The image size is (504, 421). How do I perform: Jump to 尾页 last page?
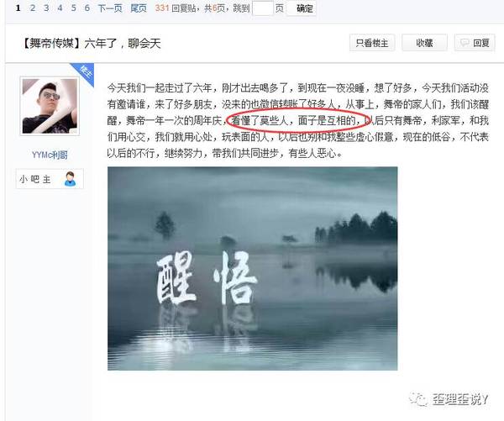coord(139,8)
